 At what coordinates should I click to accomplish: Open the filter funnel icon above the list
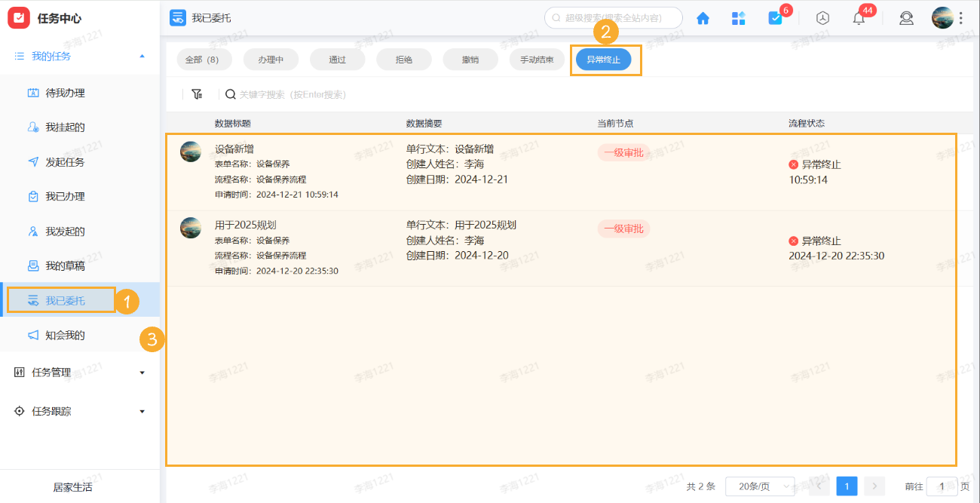(197, 94)
